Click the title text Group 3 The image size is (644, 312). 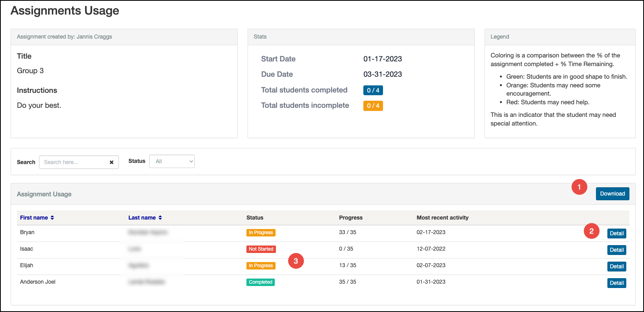tap(30, 71)
